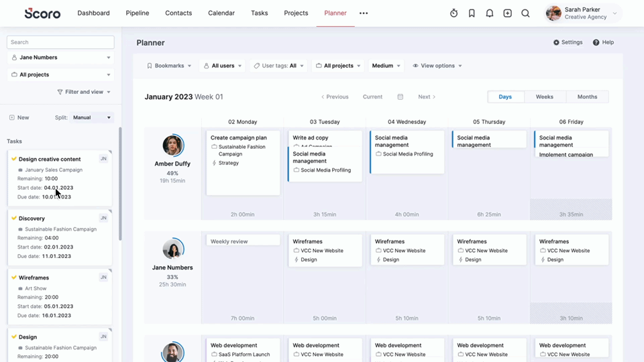Screen dimensions: 644x362
Task: Click the Search tasks input field
Action: pyautogui.click(x=60, y=42)
